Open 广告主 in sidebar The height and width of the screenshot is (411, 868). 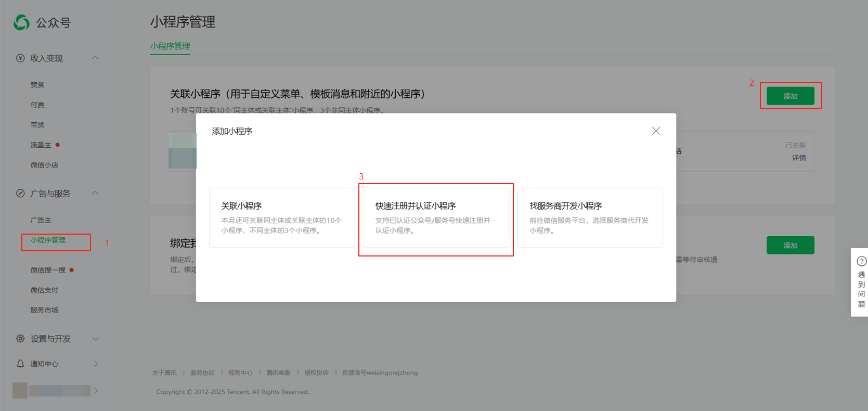[41, 220]
